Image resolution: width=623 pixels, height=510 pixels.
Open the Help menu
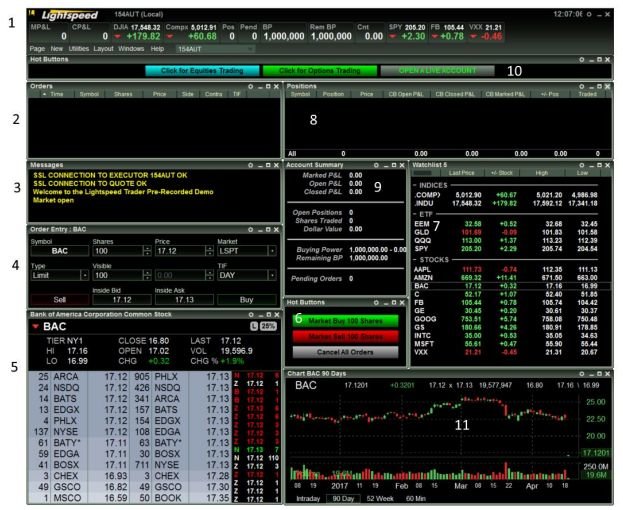(157, 48)
